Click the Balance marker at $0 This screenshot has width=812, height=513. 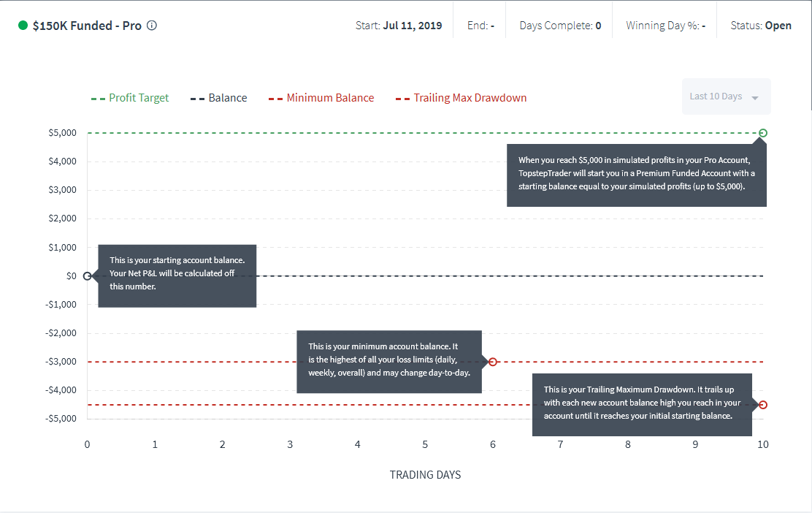[x=88, y=276]
